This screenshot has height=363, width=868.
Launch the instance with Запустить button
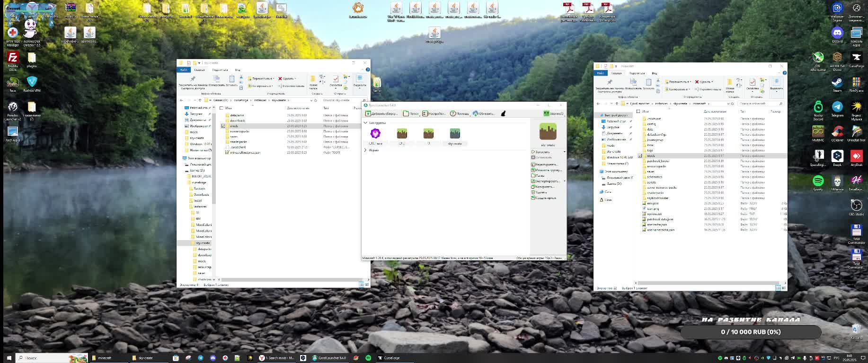click(x=542, y=152)
